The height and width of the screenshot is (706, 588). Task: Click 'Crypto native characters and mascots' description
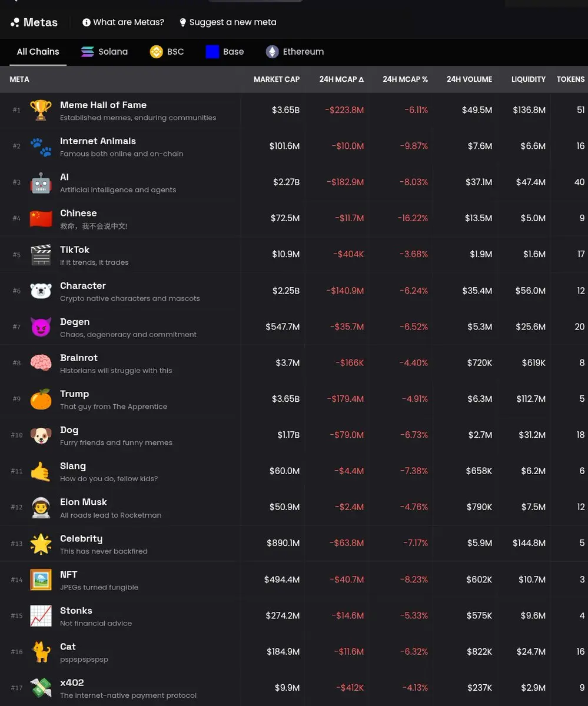click(129, 299)
